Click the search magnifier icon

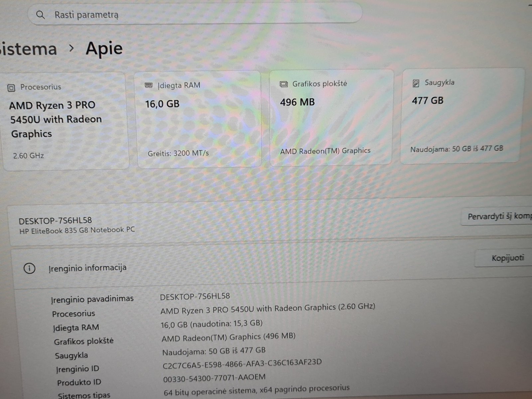(41, 15)
